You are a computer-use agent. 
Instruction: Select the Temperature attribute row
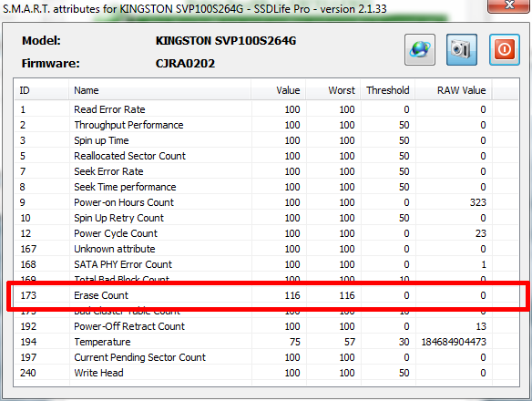pos(266,342)
